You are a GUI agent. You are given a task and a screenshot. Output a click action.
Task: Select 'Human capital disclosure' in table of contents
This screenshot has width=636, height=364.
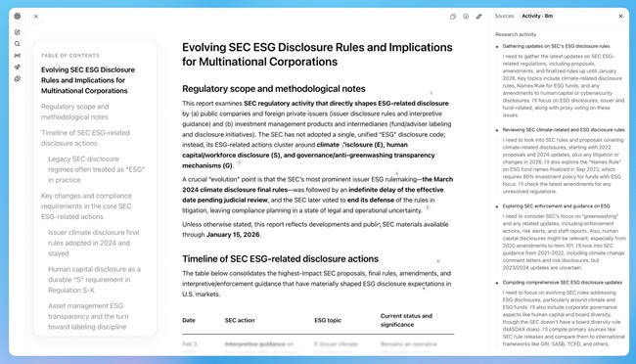click(x=94, y=280)
